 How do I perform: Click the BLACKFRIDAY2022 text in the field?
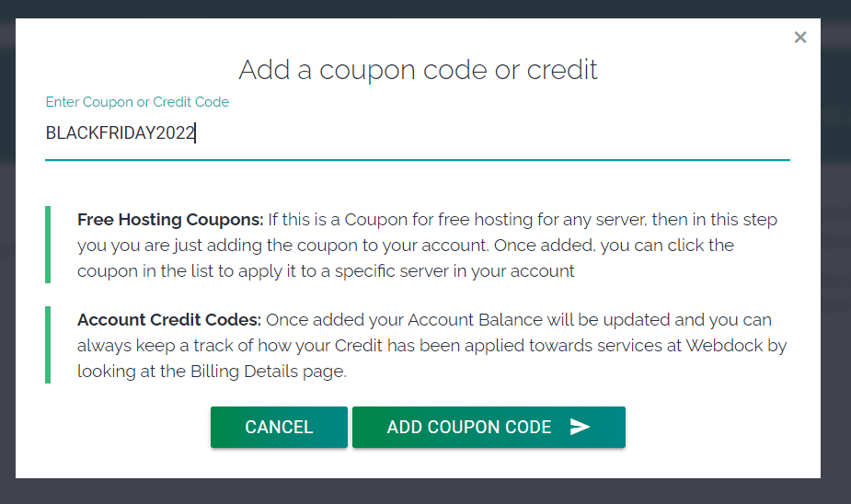(120, 133)
